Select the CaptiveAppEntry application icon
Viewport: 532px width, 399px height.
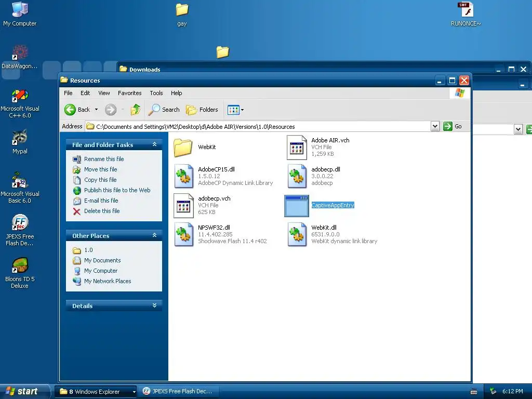[x=297, y=206]
